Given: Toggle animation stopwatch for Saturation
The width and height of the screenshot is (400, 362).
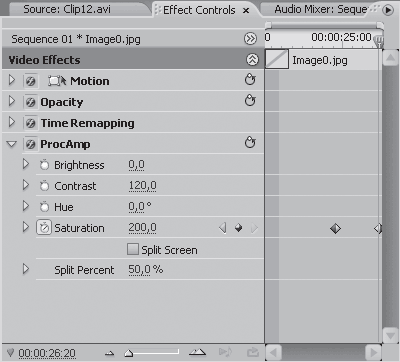Looking at the screenshot, I should coord(44,228).
